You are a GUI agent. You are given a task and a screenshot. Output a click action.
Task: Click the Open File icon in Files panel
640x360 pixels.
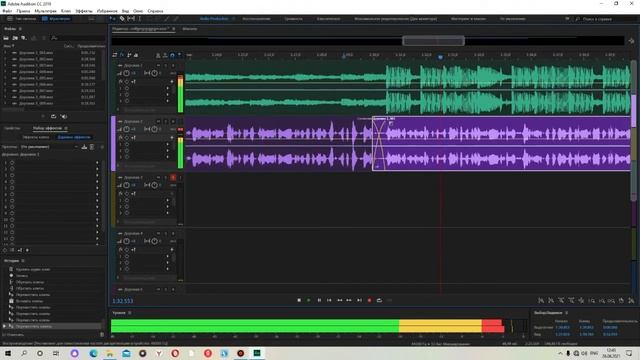point(6,38)
